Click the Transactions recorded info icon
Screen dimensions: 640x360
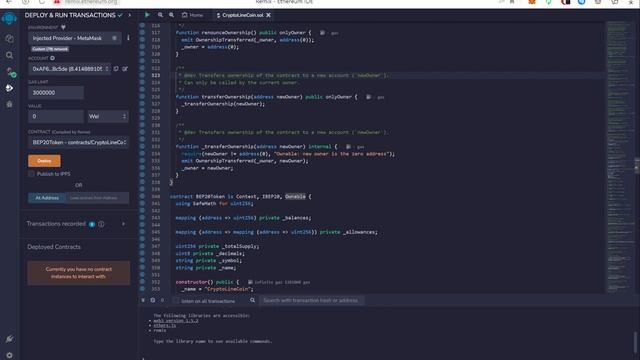101,224
